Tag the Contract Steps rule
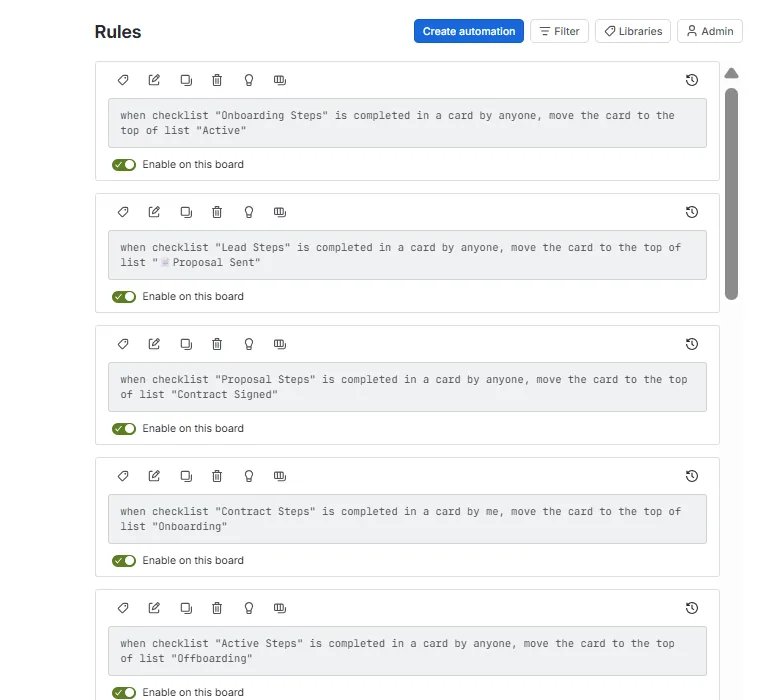Image resolution: width=768 pixels, height=700 pixels. click(123, 476)
